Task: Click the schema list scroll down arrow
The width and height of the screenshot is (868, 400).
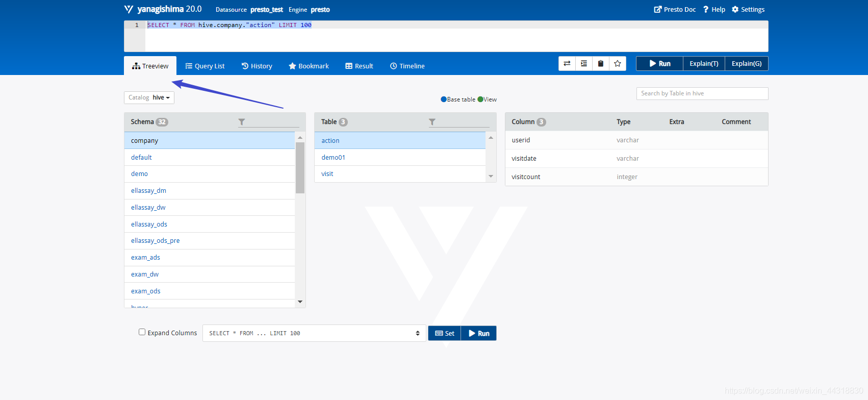Action: coord(300,302)
